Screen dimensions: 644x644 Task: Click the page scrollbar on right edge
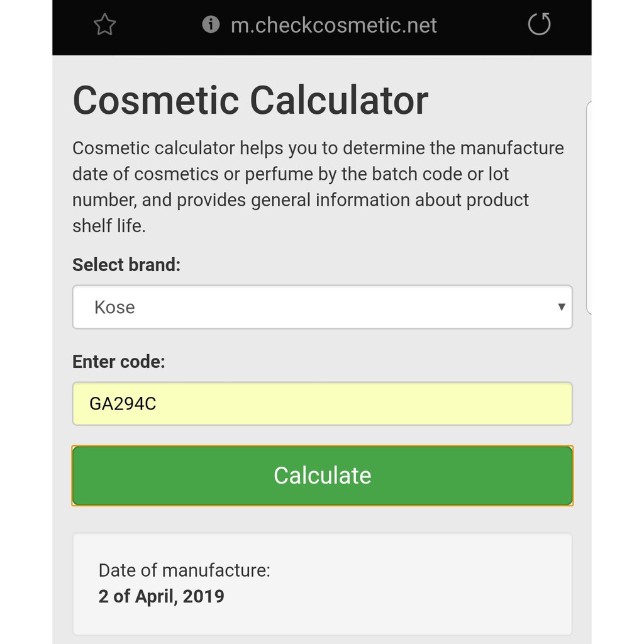589,208
